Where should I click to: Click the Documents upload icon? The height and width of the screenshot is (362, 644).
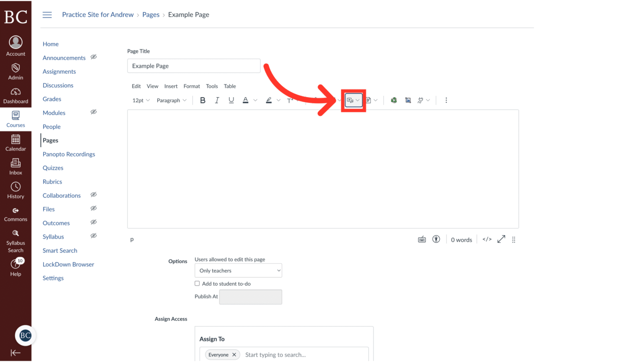[369, 100]
